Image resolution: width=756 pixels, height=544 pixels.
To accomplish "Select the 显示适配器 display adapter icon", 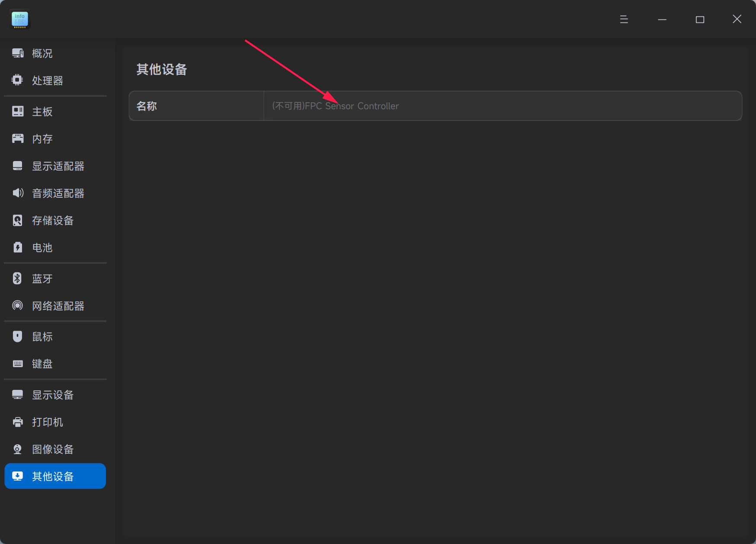I will tap(17, 166).
